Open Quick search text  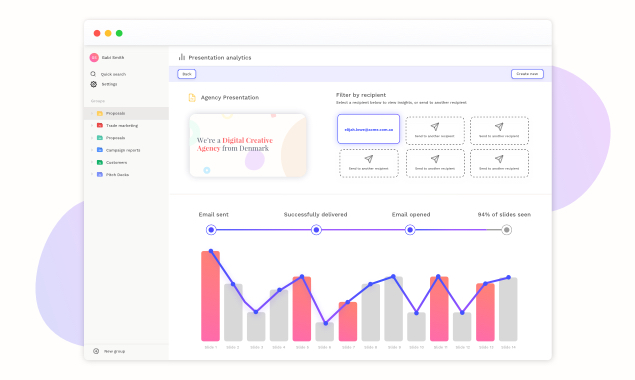click(113, 74)
